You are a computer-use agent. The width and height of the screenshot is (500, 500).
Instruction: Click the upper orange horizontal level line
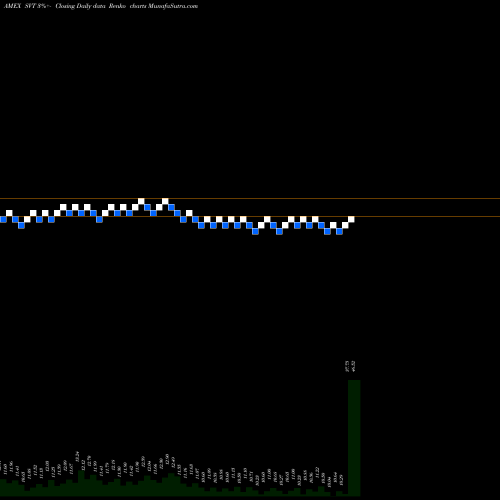coord(250,199)
